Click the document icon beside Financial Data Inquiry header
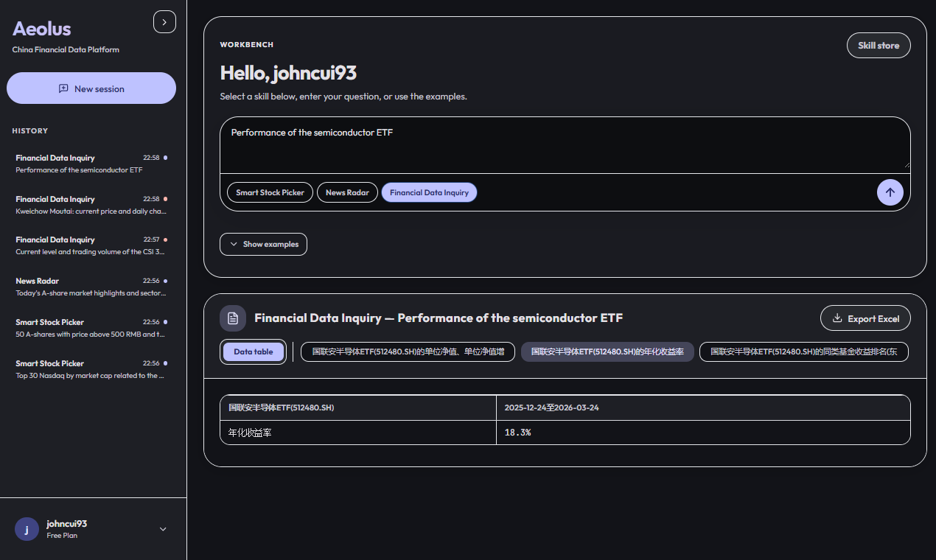The height and width of the screenshot is (560, 936). coord(233,318)
